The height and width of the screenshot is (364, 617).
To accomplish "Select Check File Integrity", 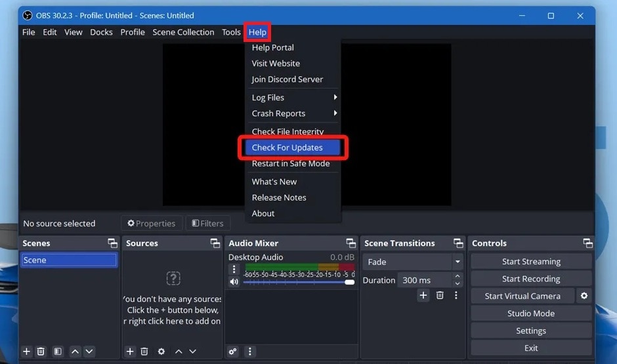I will click(x=293, y=131).
